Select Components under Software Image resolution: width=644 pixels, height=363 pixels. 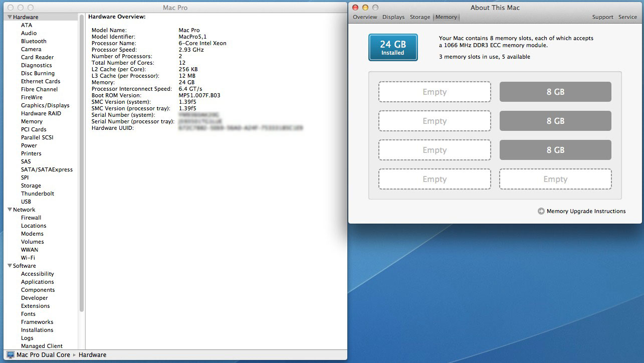point(38,290)
